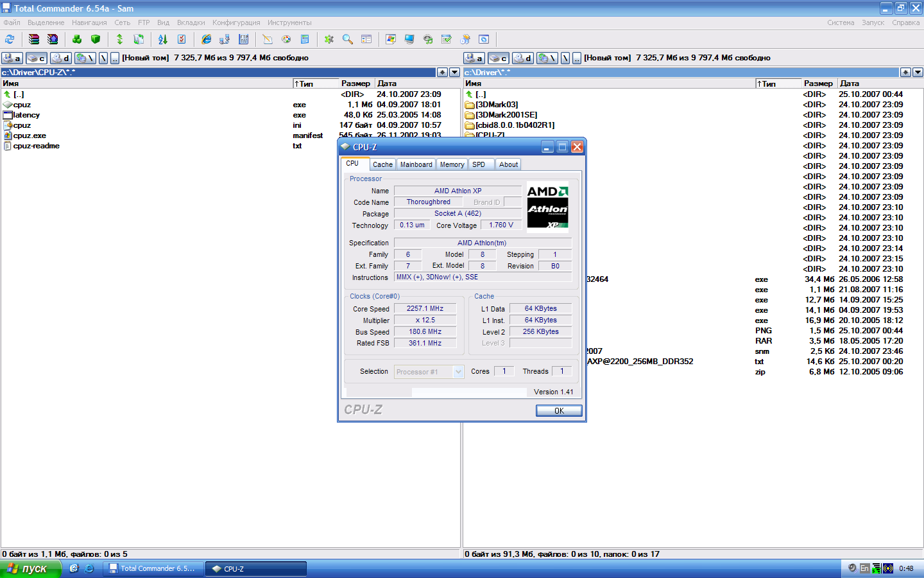Open the FTP connection toolbar icon

click(243, 39)
